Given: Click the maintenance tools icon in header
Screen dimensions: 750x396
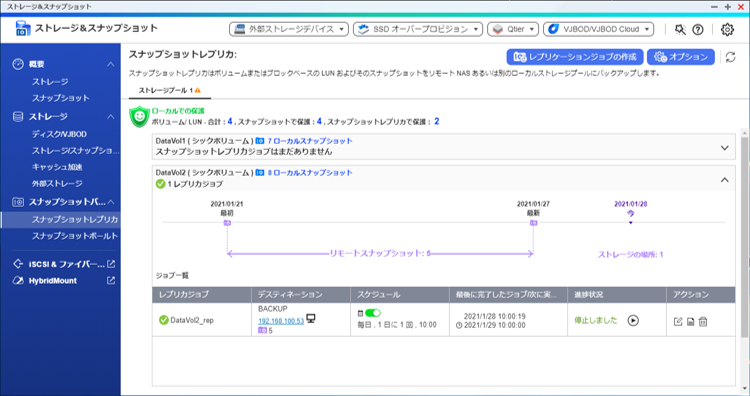Looking at the screenshot, I should pyautogui.click(x=680, y=30).
